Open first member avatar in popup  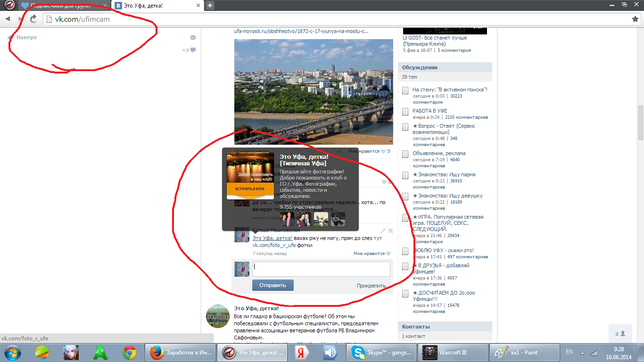click(x=287, y=219)
